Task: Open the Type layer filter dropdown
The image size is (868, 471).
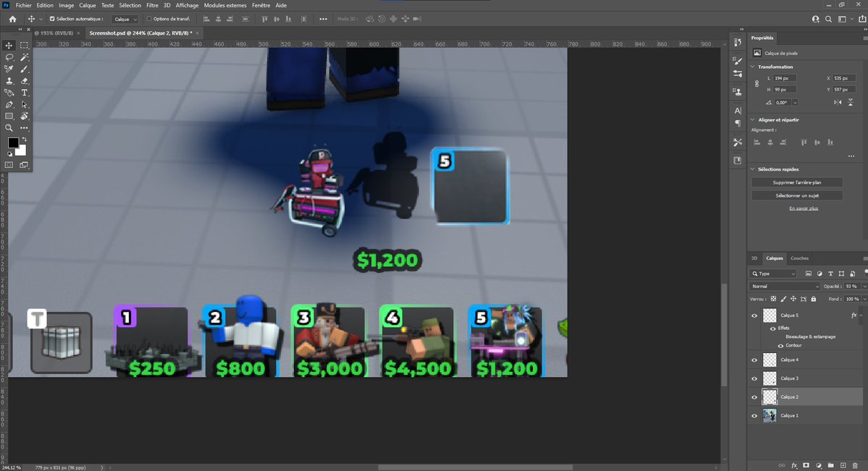Action: tap(773, 273)
